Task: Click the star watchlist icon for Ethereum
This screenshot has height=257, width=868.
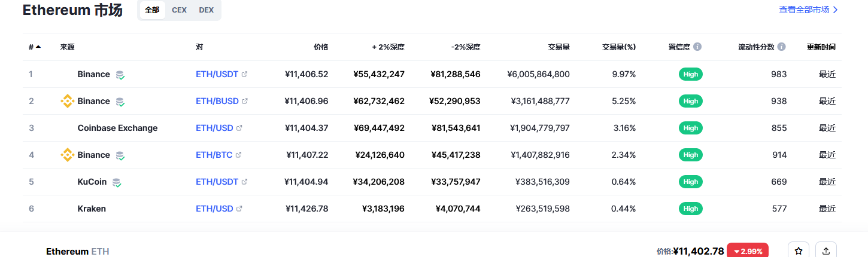Action: click(x=798, y=251)
